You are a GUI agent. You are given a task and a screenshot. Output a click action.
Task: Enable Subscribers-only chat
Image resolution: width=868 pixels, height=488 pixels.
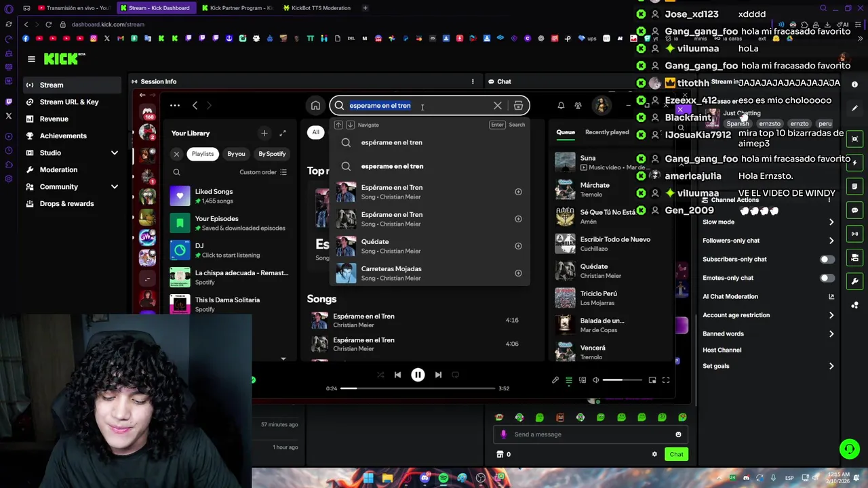pos(827,260)
